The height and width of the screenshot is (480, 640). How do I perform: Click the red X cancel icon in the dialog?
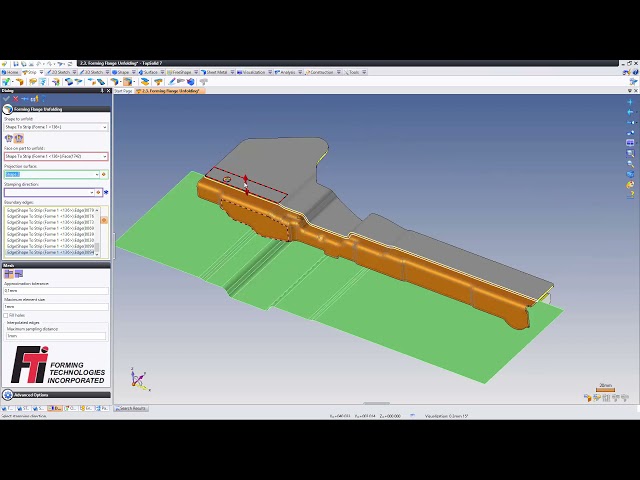coord(13,99)
